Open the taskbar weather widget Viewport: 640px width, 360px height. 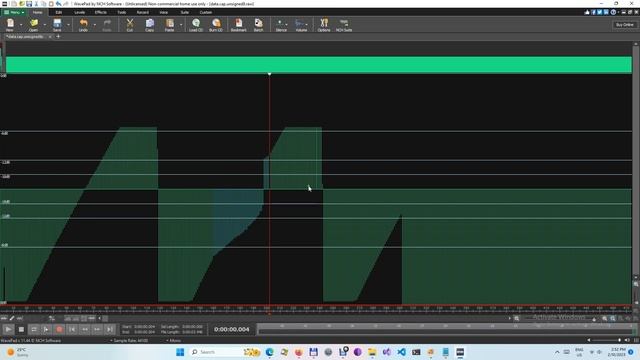pos(17,352)
